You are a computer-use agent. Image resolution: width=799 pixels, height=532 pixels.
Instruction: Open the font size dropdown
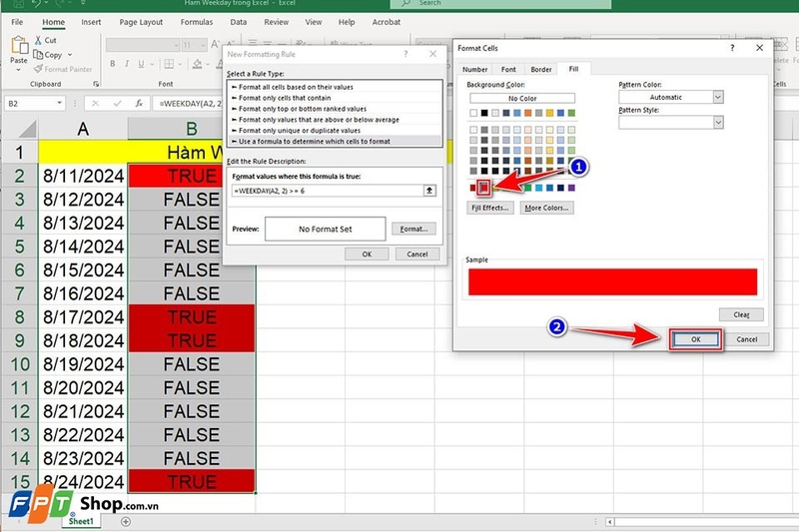pyautogui.click(x=203, y=45)
